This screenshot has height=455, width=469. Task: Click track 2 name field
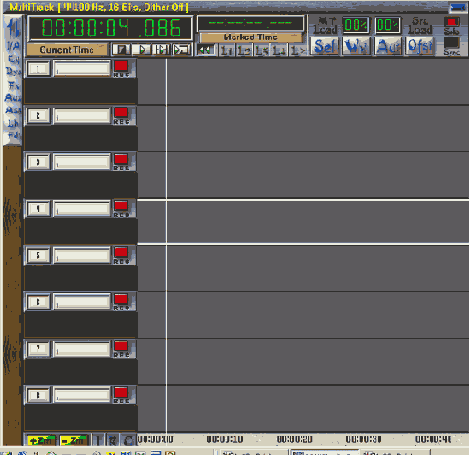tap(82, 116)
